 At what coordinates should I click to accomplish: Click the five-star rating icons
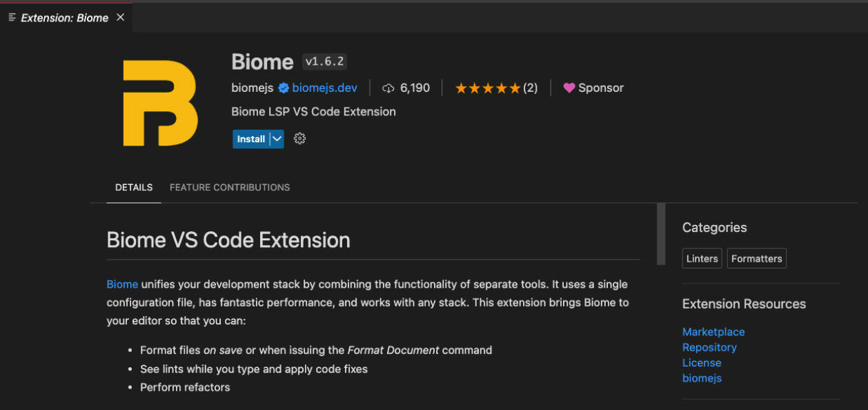tap(487, 88)
